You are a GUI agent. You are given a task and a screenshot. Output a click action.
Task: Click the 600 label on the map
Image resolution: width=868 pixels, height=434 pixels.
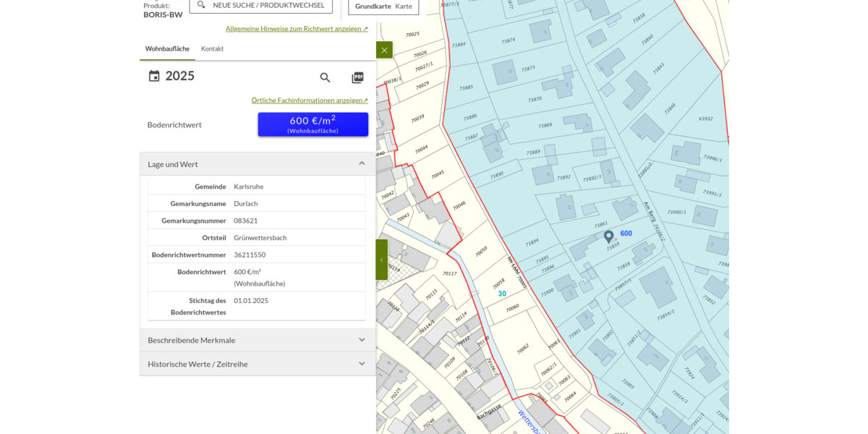click(x=626, y=234)
